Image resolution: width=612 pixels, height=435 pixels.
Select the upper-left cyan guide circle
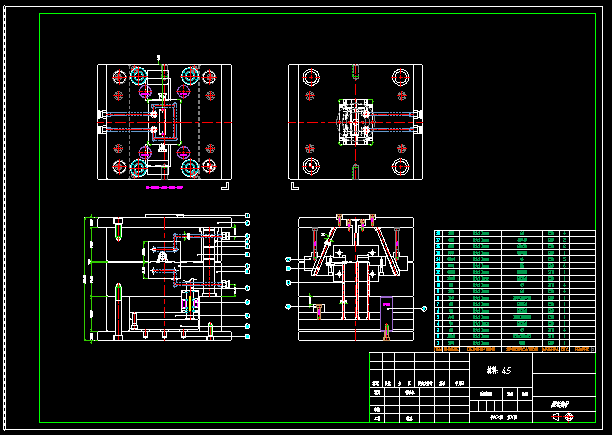138,75
